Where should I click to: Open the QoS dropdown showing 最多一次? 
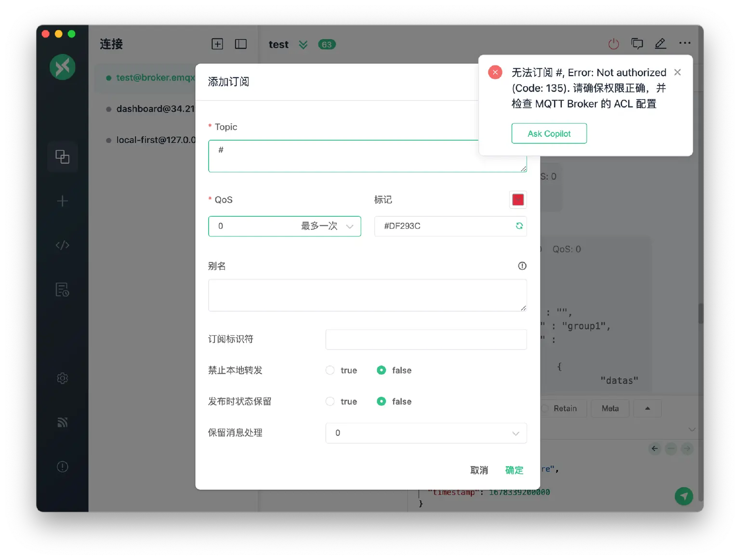tap(285, 226)
